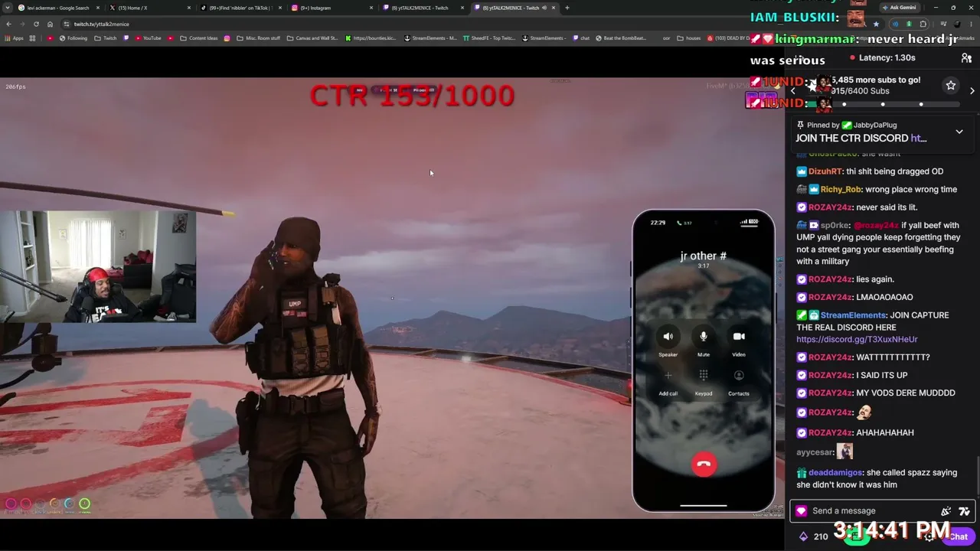This screenshot has height=551, width=980.
Task: Open the browser extensions puzzle icon
Action: 923,24
